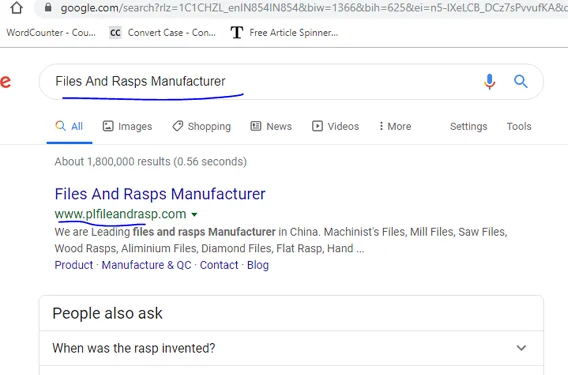Open the WordCounter bookmark
Viewport: 568px width, 375px height.
51,33
